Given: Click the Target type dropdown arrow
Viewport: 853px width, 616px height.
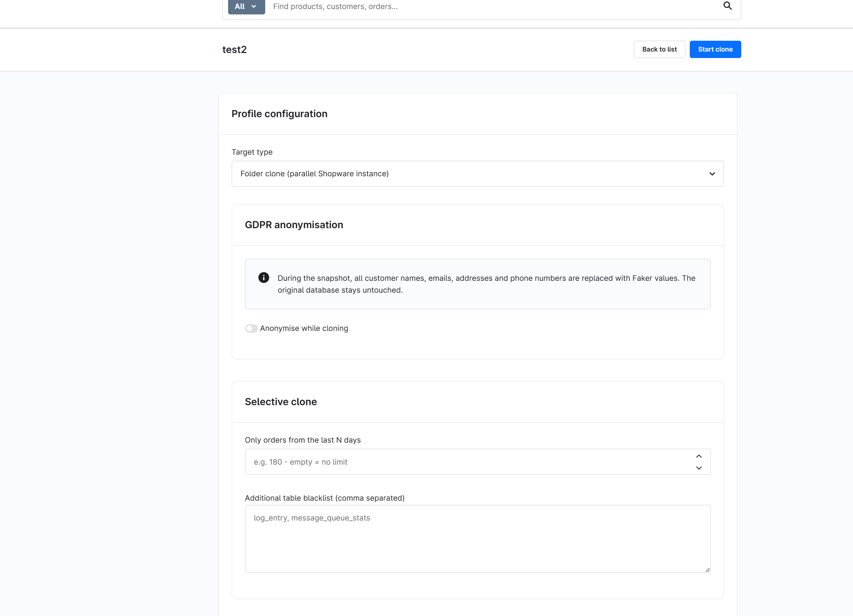Looking at the screenshot, I should (712, 174).
